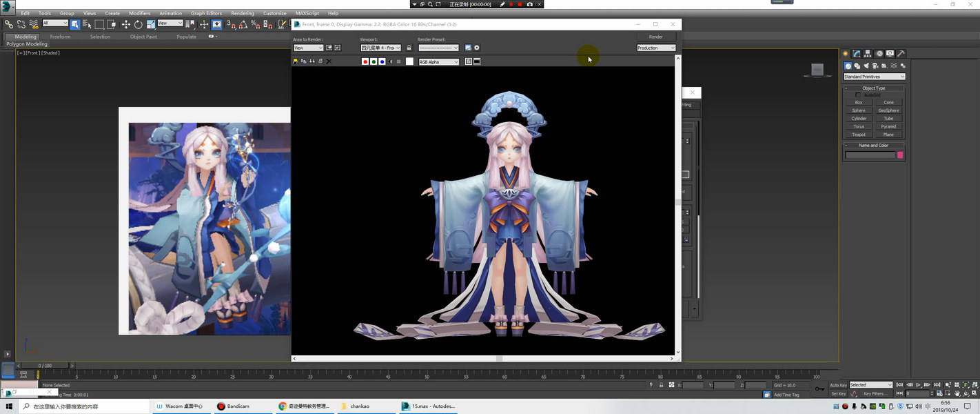Screen dimensions: 980x414
Task: Activate the Select Object tool
Action: click(74, 24)
